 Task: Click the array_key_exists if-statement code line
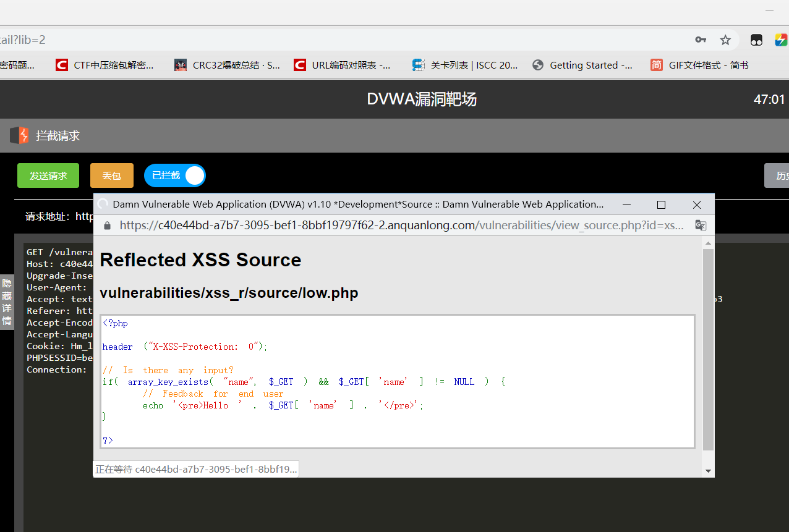[304, 382]
